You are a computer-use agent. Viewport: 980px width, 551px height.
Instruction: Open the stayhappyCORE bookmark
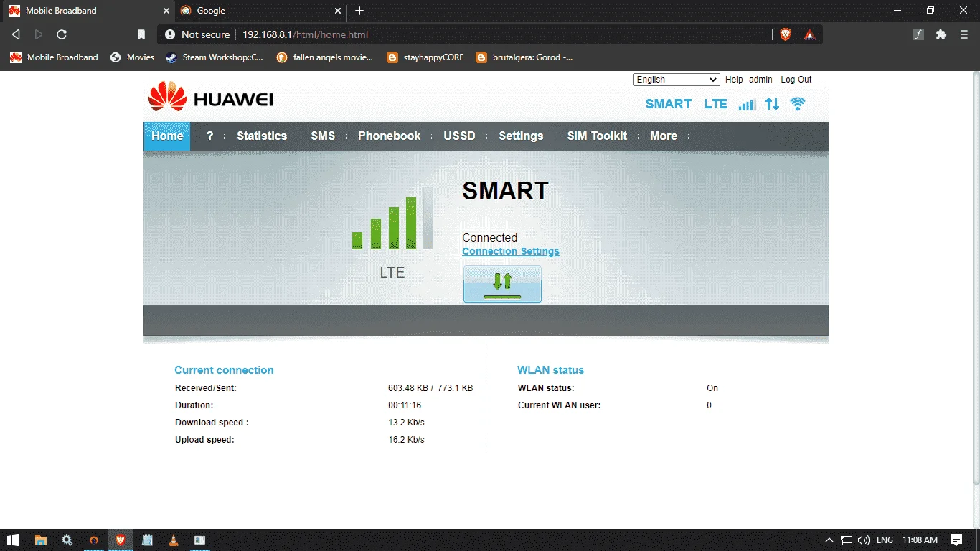[425, 57]
